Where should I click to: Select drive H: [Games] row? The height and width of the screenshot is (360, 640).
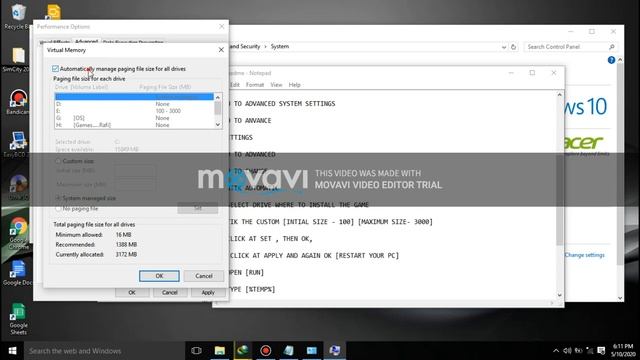coord(134,125)
